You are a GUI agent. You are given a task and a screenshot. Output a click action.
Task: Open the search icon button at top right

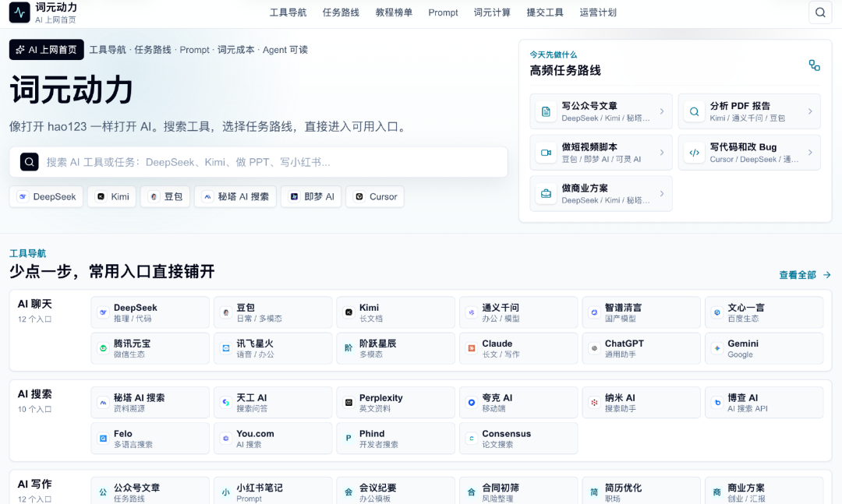tap(820, 12)
